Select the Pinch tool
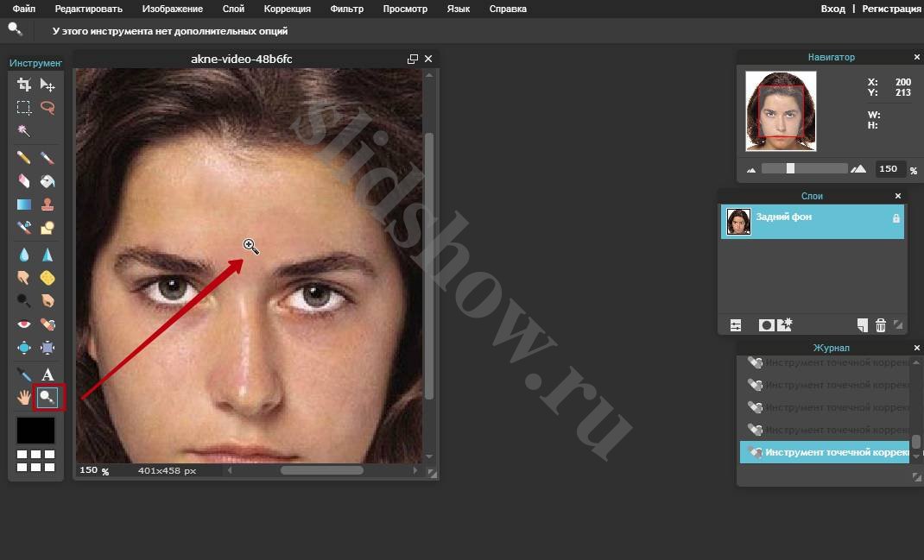924x560 pixels. [x=47, y=348]
